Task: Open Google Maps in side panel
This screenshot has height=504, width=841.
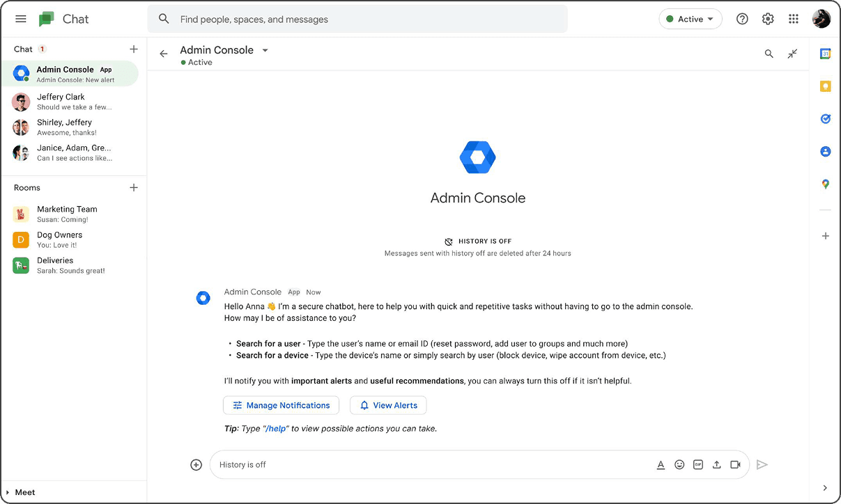Action: pyautogui.click(x=826, y=184)
